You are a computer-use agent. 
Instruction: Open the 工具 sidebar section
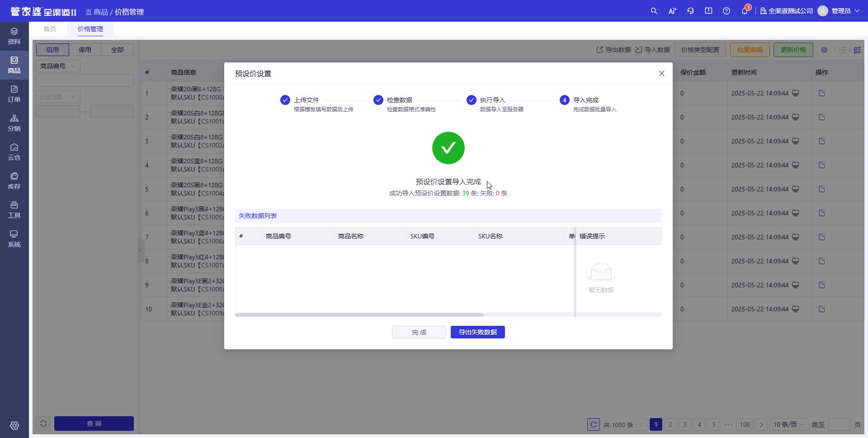click(x=14, y=210)
